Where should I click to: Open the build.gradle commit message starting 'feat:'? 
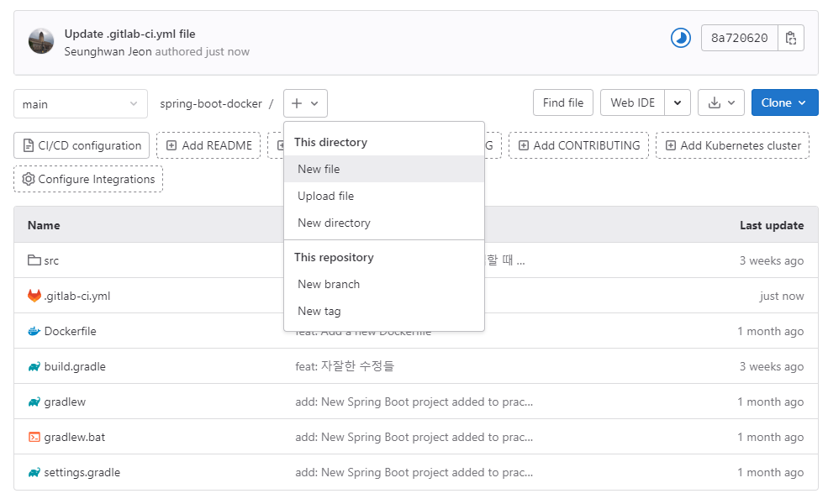(345, 366)
